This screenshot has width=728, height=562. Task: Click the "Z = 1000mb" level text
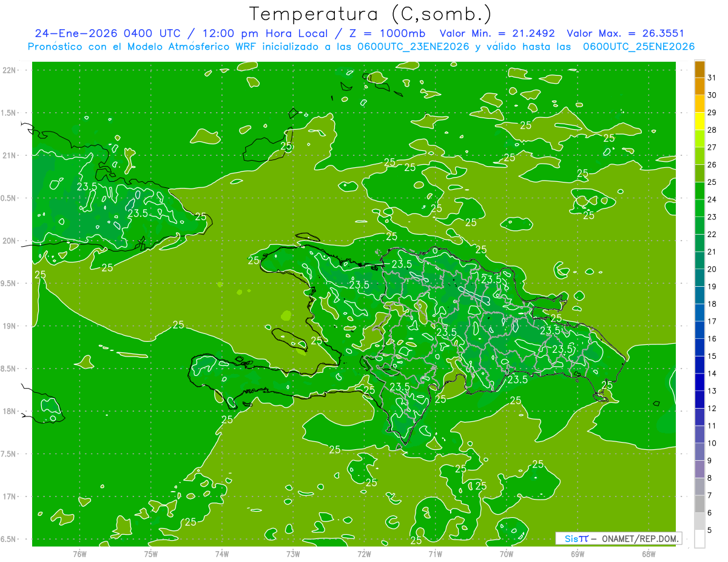(x=387, y=33)
